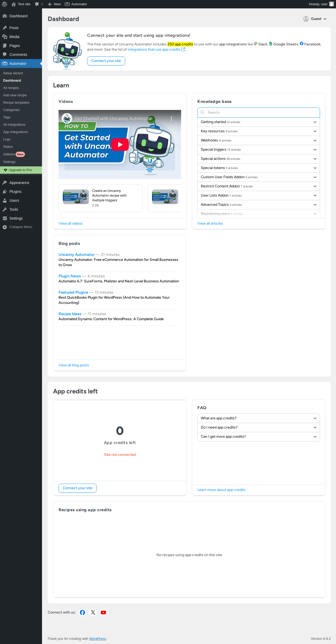The image size is (336, 644).
Task: Open the Recipe Ideas blog category
Action: pos(70,314)
